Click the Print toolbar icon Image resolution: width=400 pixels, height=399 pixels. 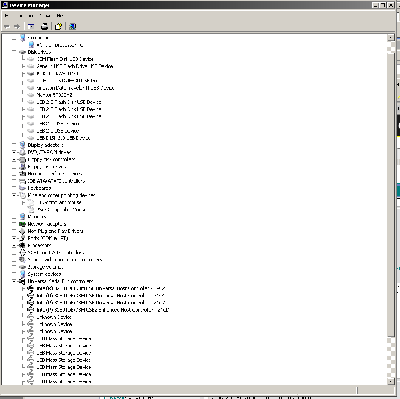pos(44,26)
